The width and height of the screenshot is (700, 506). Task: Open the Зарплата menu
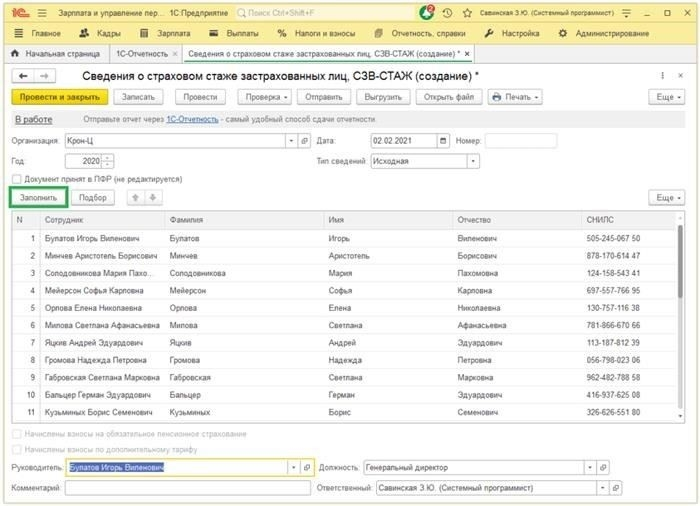(165, 33)
